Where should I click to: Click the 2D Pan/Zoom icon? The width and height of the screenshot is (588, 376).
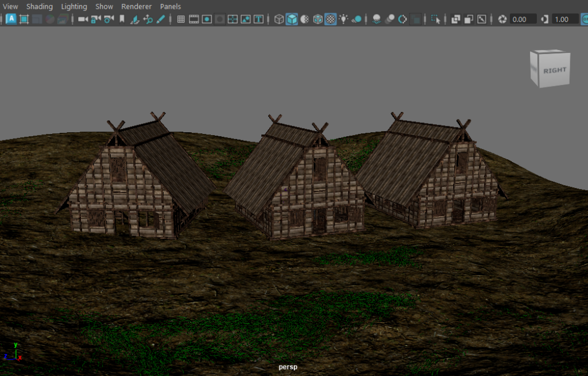(x=148, y=19)
